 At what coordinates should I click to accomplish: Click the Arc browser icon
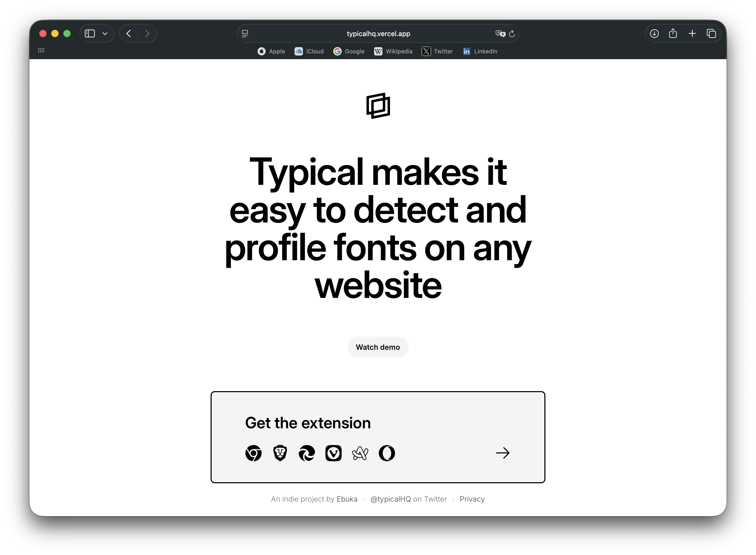click(x=360, y=453)
